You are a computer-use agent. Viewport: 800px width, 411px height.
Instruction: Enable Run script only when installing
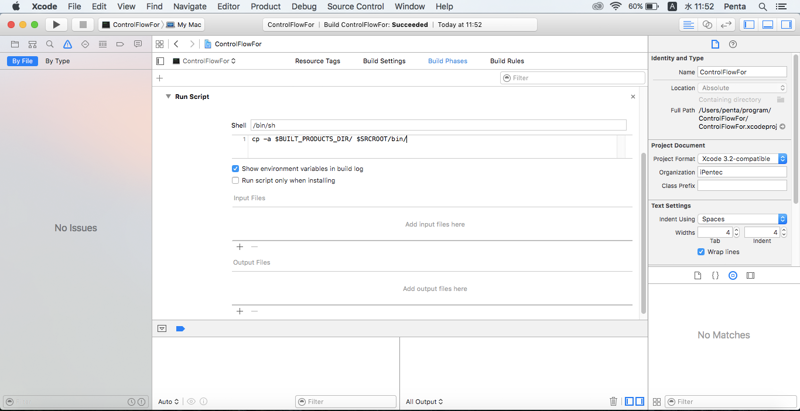pyautogui.click(x=235, y=181)
